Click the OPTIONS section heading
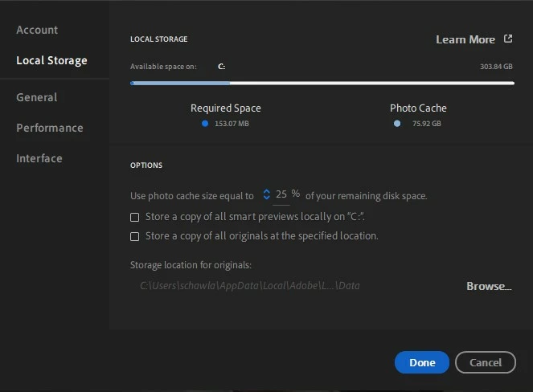 pos(146,165)
